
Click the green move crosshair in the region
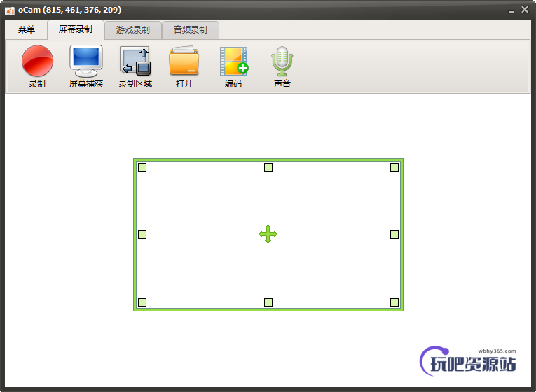[268, 234]
